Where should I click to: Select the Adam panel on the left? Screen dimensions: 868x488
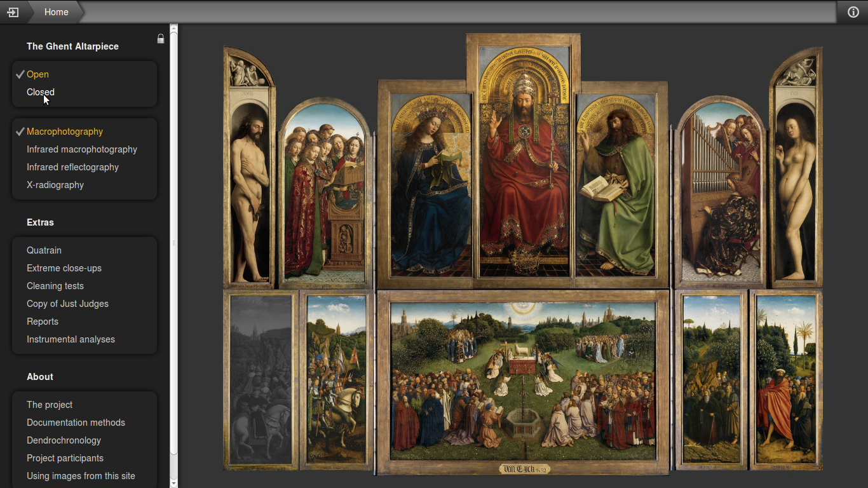(x=249, y=191)
